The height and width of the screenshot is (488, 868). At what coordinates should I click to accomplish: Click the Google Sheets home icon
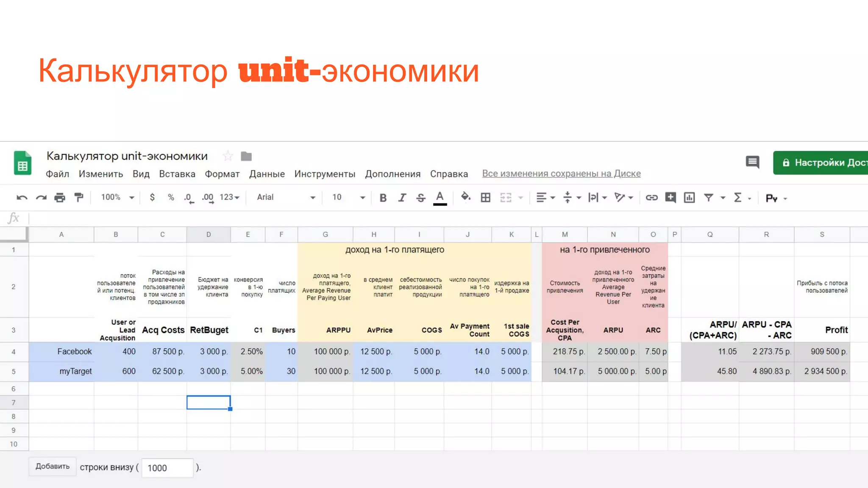[x=22, y=163]
